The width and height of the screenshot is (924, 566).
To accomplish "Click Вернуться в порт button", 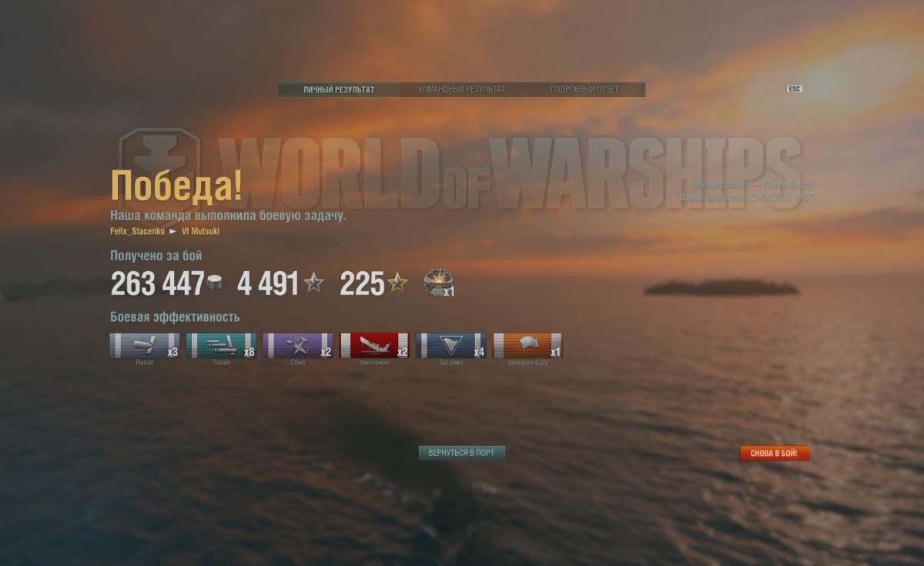I will click(x=461, y=453).
